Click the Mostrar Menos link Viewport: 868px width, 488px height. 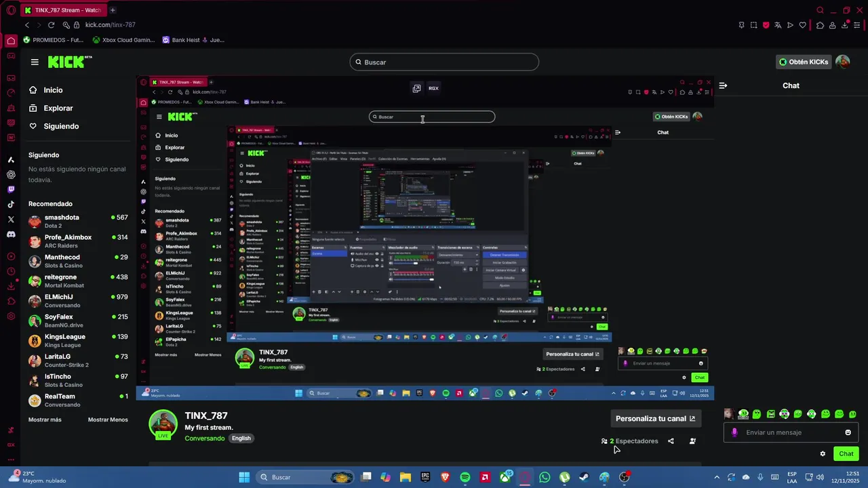(108, 420)
